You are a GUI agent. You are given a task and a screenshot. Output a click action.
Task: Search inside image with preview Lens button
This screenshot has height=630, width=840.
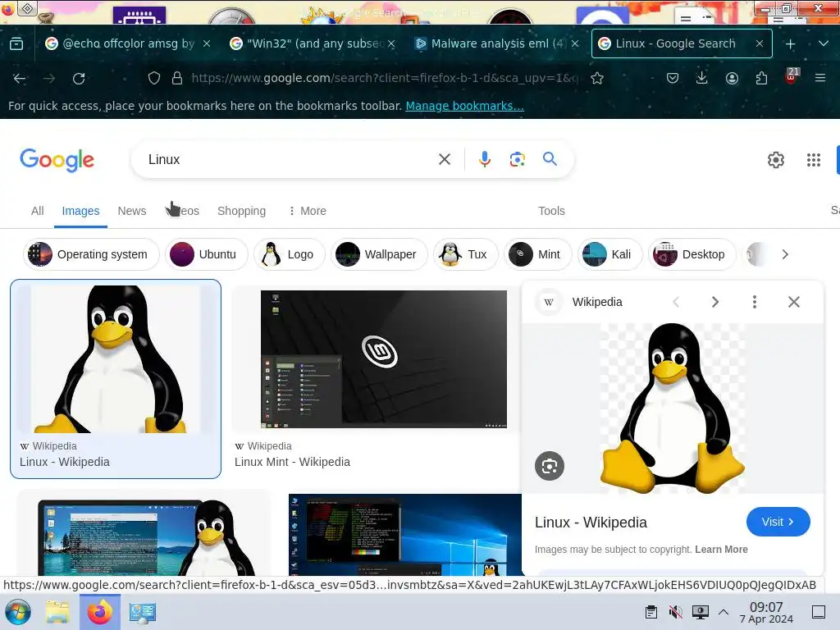click(550, 466)
